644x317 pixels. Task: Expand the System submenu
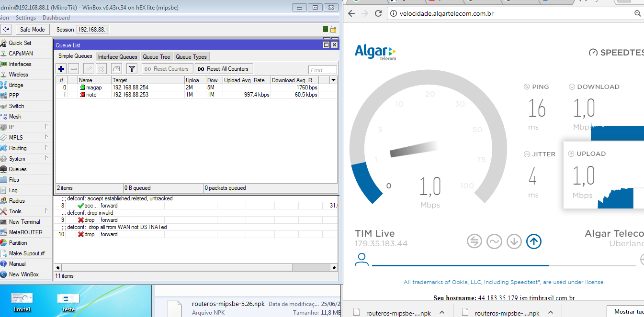point(46,158)
